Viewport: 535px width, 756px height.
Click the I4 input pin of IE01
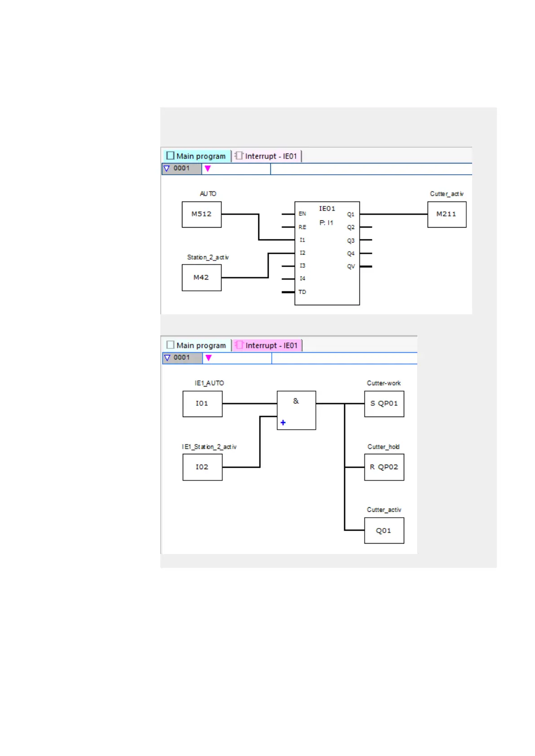[302, 279]
